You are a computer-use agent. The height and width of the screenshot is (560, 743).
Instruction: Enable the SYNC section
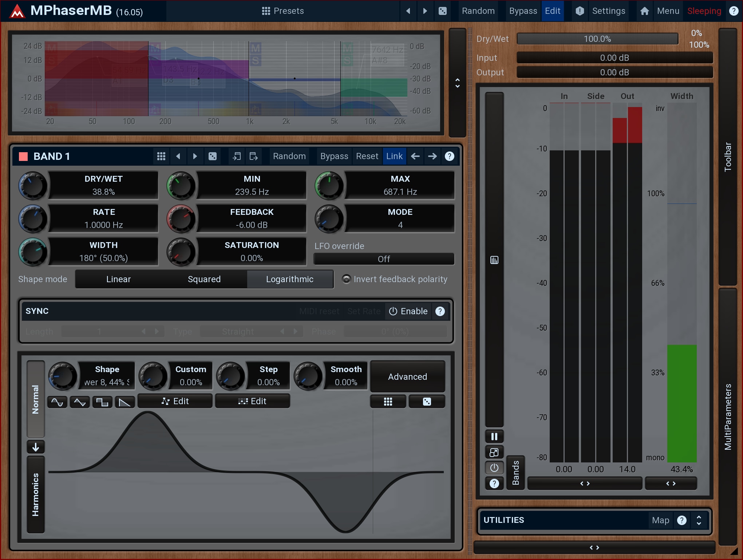tap(408, 311)
